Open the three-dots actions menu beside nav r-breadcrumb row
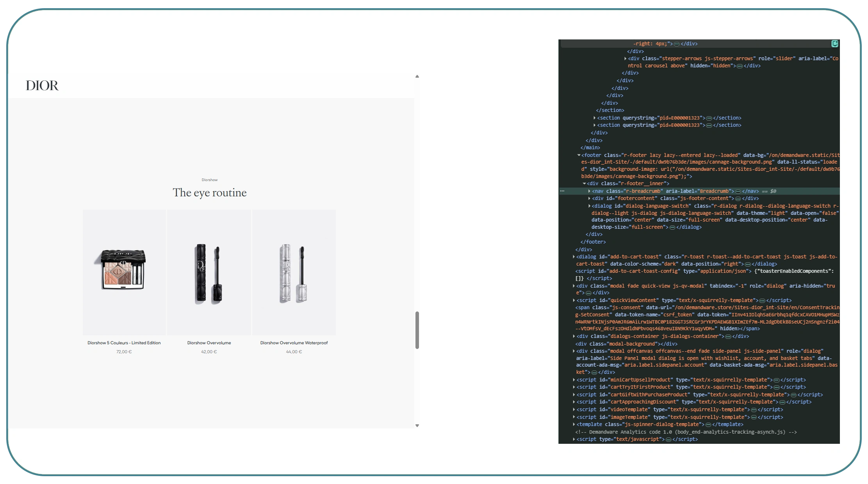This screenshot has width=868, height=484. click(x=562, y=191)
